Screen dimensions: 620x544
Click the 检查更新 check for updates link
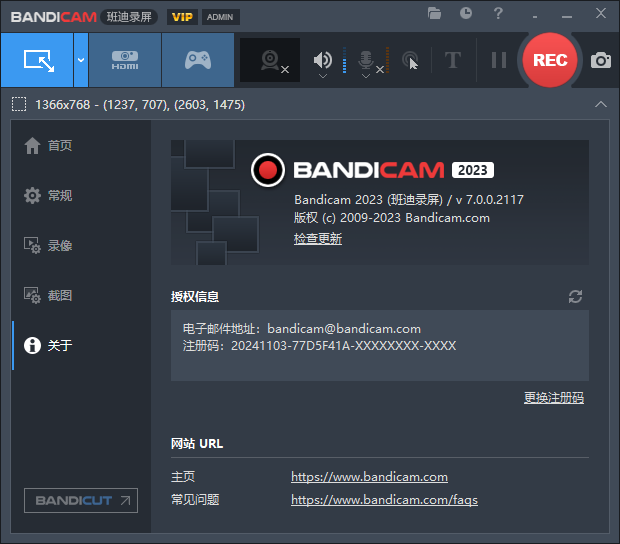[318, 239]
